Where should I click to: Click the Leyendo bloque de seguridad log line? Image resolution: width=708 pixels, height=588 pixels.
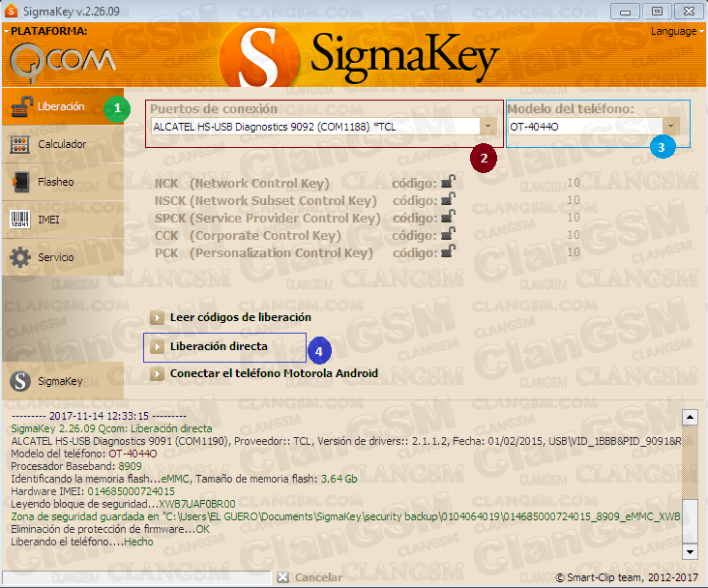123,504
